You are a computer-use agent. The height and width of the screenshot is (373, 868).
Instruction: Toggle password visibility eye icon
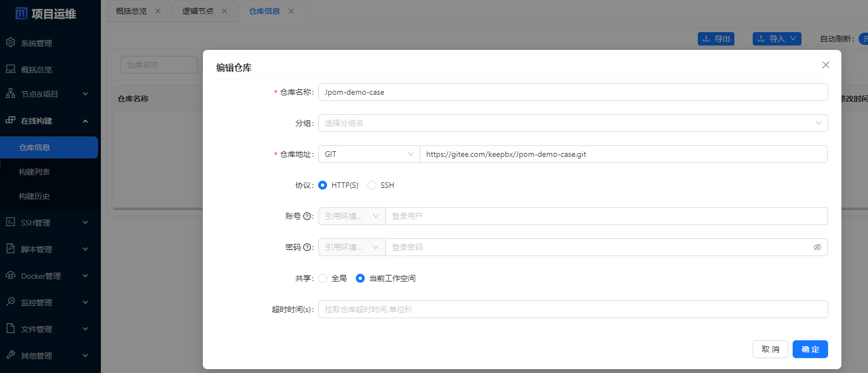click(817, 247)
